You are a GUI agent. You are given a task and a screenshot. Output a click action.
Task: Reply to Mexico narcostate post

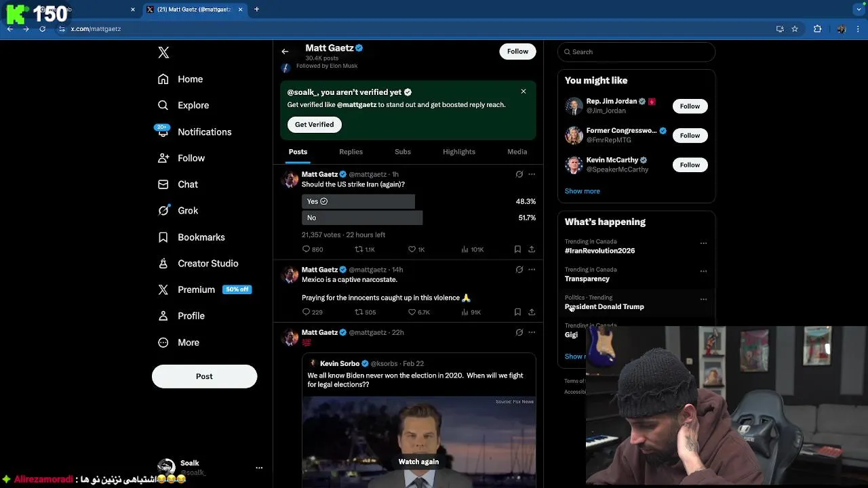(x=313, y=312)
